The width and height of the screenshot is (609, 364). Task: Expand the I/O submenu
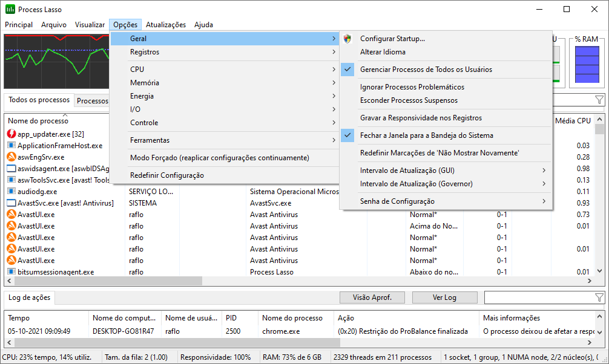(225, 109)
